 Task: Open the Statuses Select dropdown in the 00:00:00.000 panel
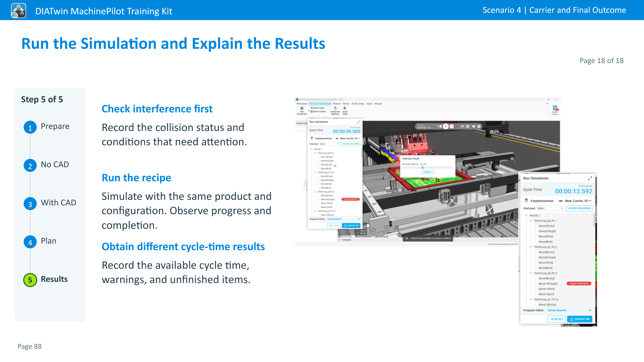(329, 144)
